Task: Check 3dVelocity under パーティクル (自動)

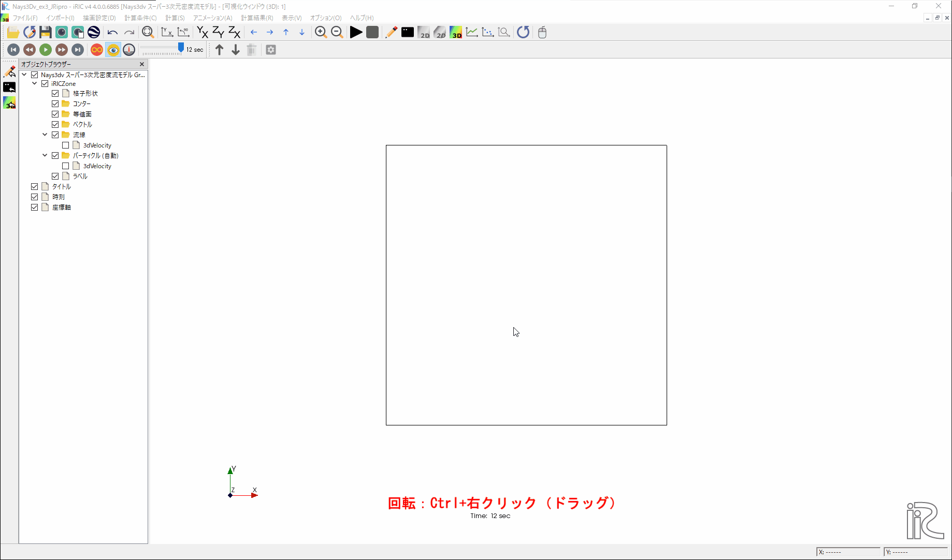Action: [66, 166]
